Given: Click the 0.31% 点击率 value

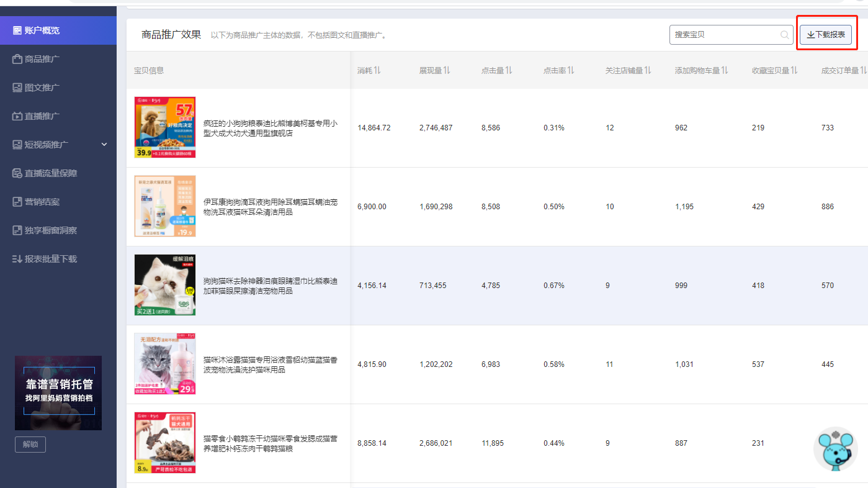Looking at the screenshot, I should click(554, 128).
